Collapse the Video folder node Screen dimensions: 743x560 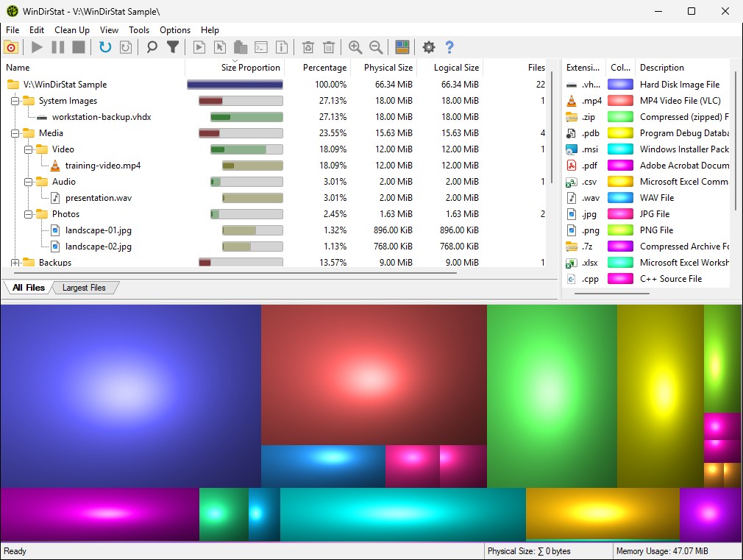(x=29, y=149)
